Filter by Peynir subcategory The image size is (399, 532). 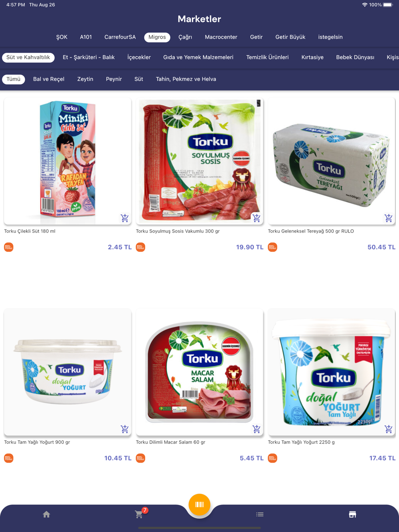click(114, 79)
